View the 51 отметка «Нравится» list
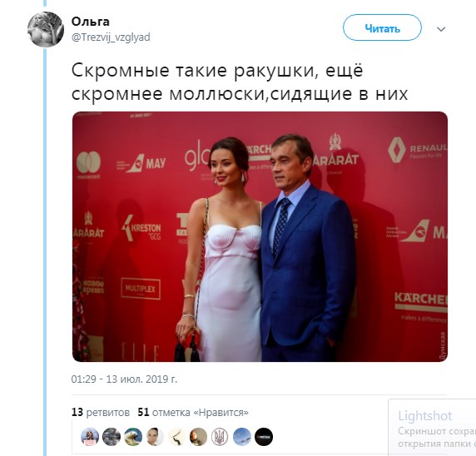476x456 pixels. tap(193, 412)
